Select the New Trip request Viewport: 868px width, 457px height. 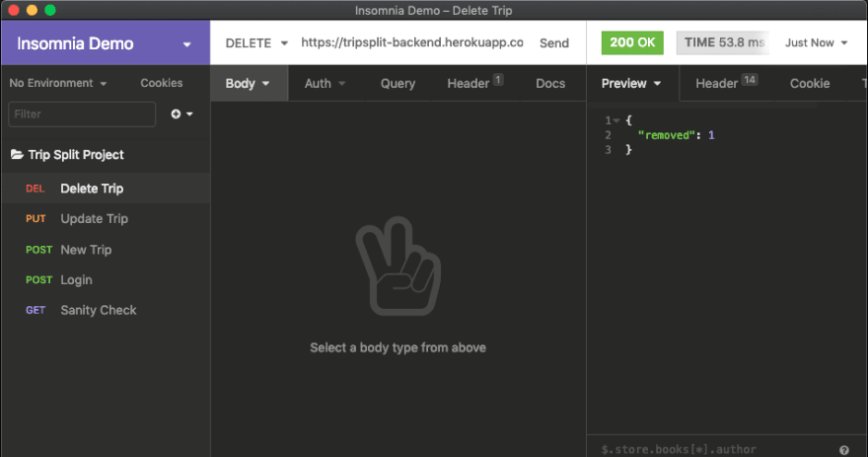106,250
